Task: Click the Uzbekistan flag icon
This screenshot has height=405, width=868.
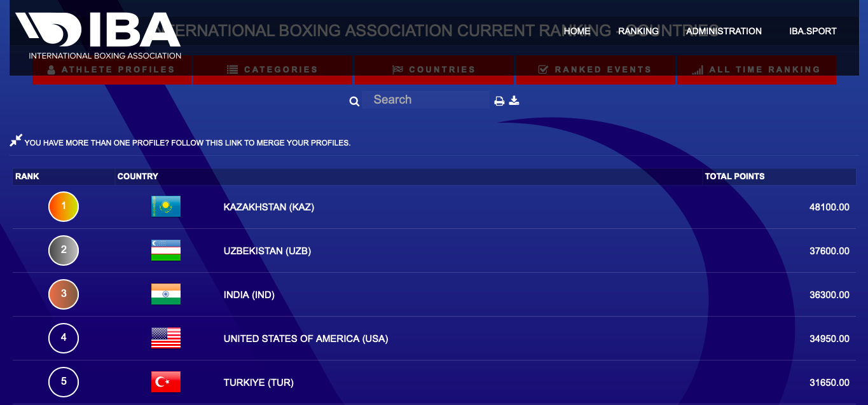Action: [x=166, y=251]
